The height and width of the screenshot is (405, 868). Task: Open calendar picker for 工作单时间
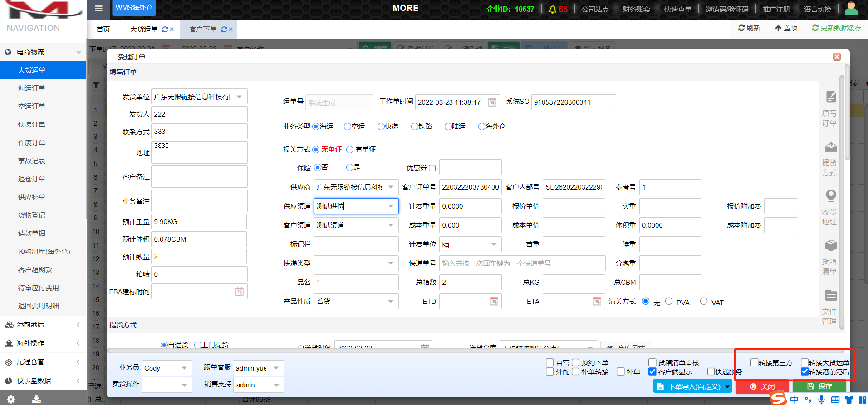tap(492, 102)
